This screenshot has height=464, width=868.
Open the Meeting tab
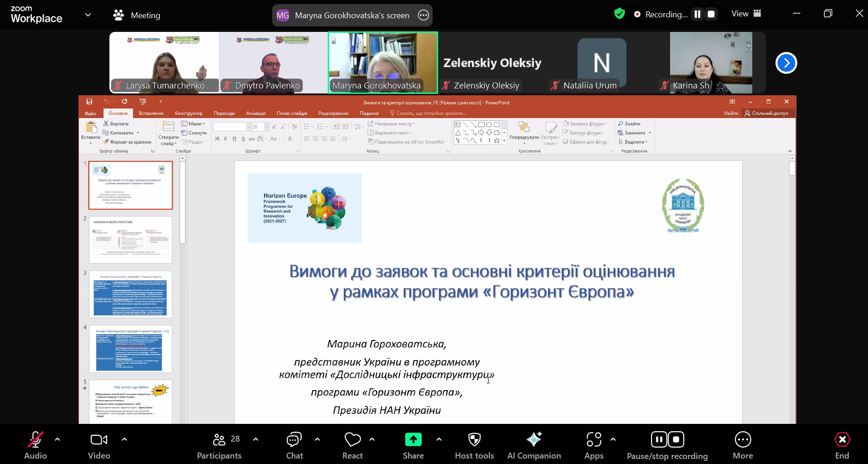[x=137, y=15]
